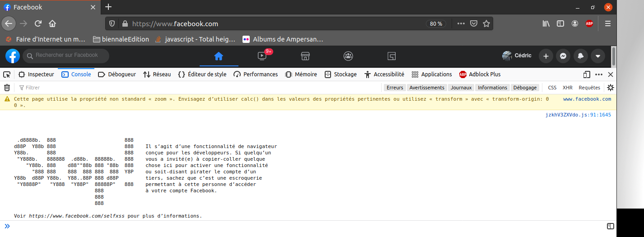The image size is (644, 237).
Task: Open Facebook Marketplace icon
Action: click(305, 56)
